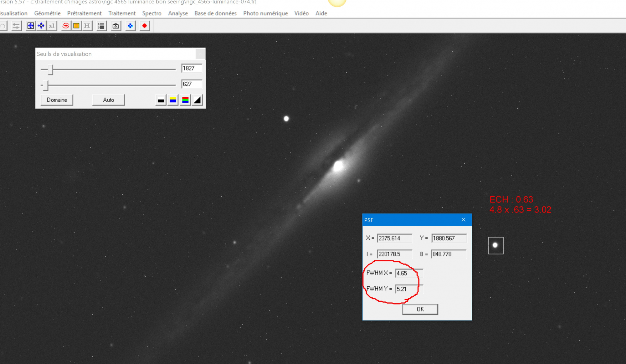Viewport: 626px width, 364px height.
Task: Select black and white palette swatch
Action: point(161,100)
